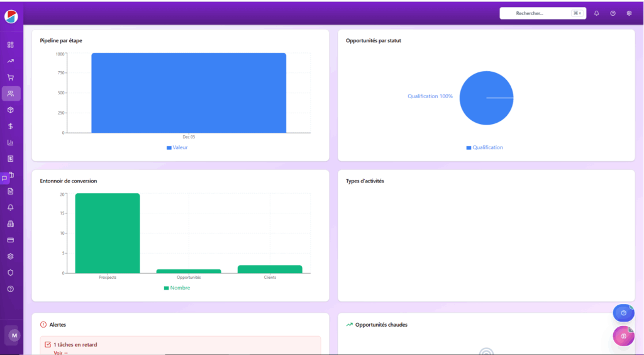Select the users/contacts icon in sidebar
The height and width of the screenshot is (355, 644).
tap(11, 94)
